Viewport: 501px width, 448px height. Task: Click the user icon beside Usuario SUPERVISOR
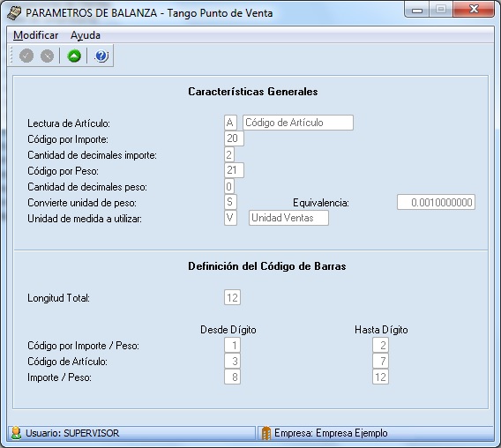point(16,433)
